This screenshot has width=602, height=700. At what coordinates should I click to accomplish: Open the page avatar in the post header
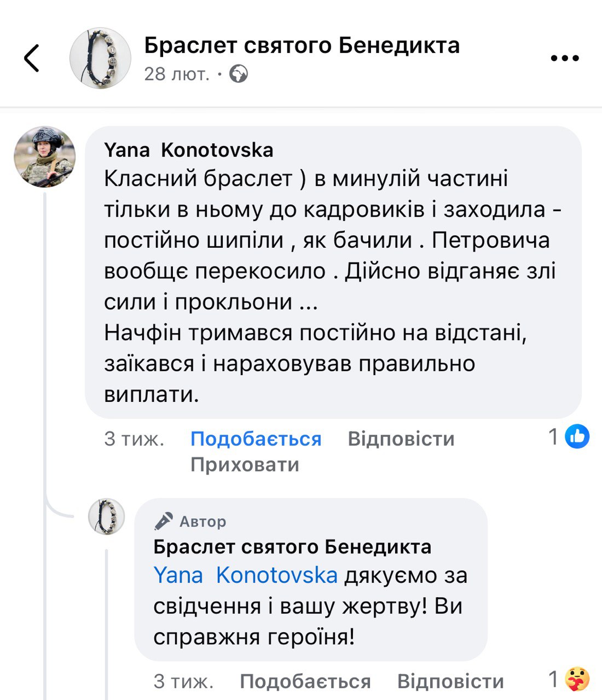[x=101, y=58]
